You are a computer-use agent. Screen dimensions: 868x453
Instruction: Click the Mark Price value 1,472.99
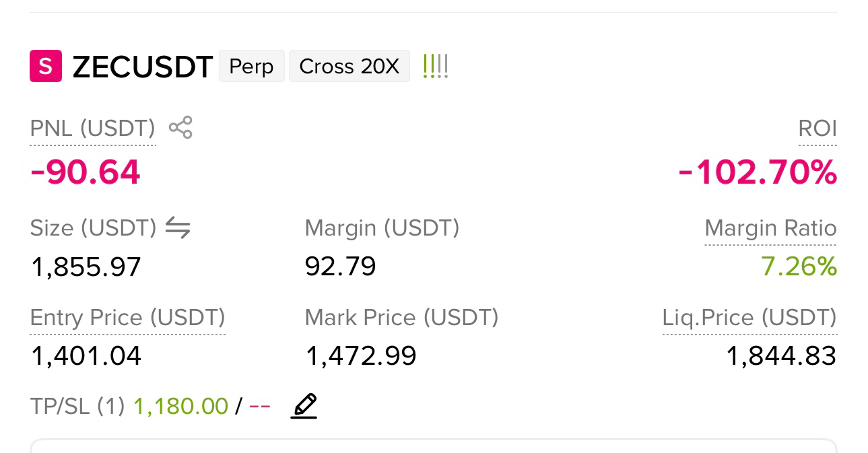[x=361, y=355]
